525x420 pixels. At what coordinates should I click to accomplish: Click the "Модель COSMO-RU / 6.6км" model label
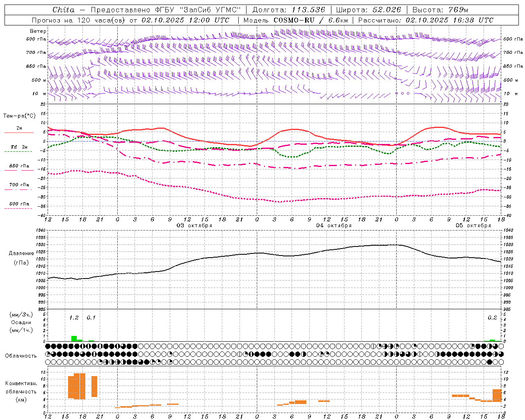click(x=296, y=20)
